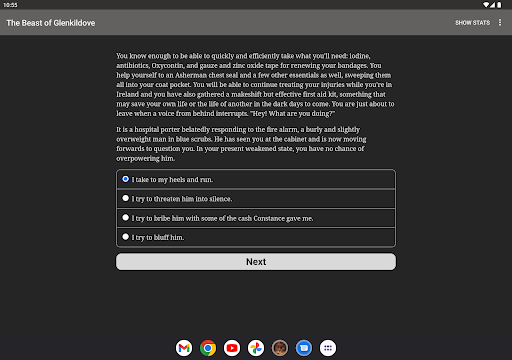The width and height of the screenshot is (512, 360).
Task: Tap the Wi-Fi status icon
Action: pos(486,5)
